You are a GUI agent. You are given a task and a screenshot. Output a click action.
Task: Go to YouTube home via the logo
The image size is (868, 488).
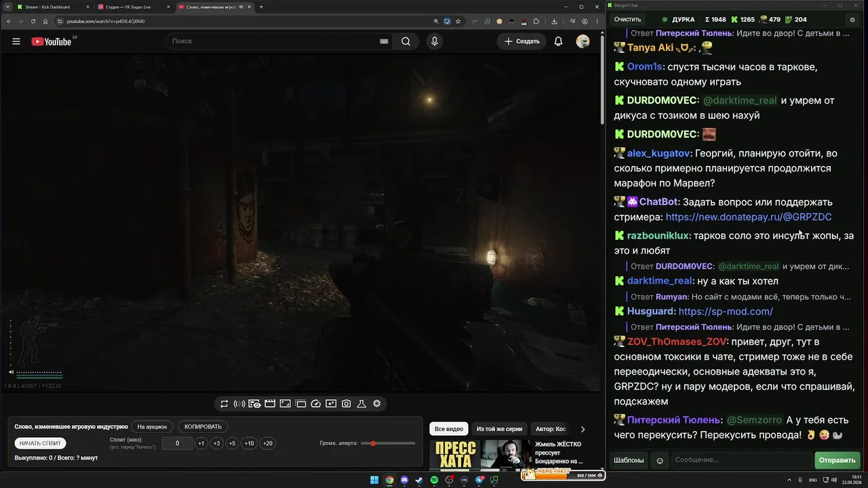(x=52, y=41)
